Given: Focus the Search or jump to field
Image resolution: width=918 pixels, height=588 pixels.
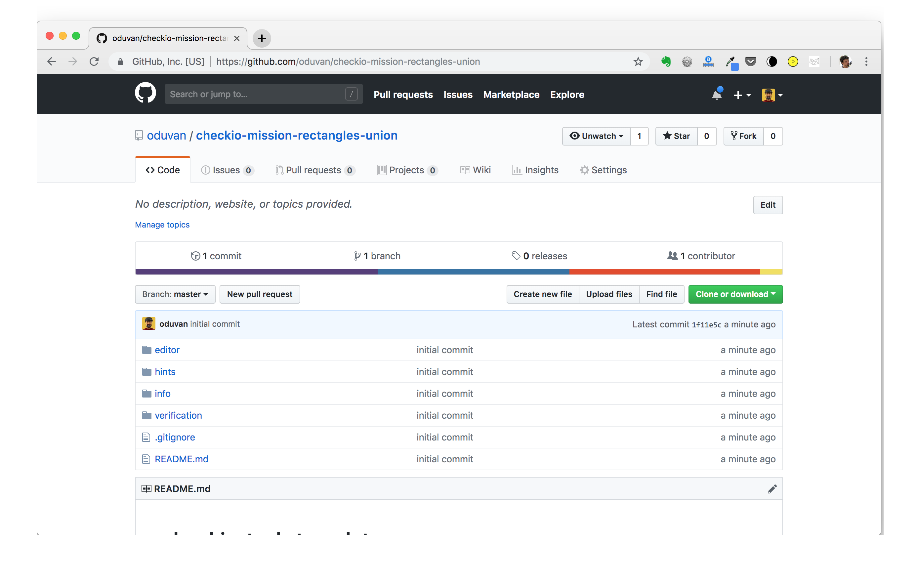Looking at the screenshot, I should [x=263, y=94].
